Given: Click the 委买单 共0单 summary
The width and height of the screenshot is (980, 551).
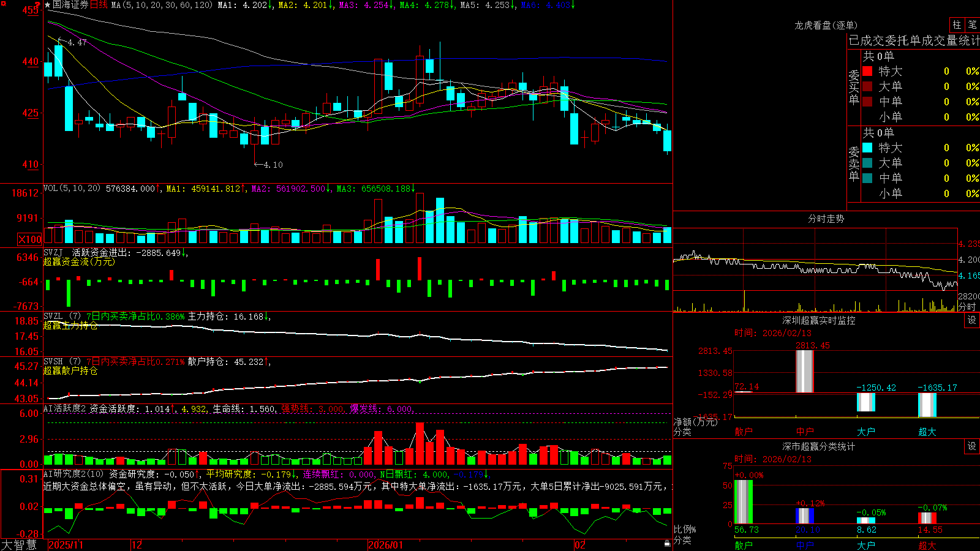Looking at the screenshot, I should [x=878, y=56].
